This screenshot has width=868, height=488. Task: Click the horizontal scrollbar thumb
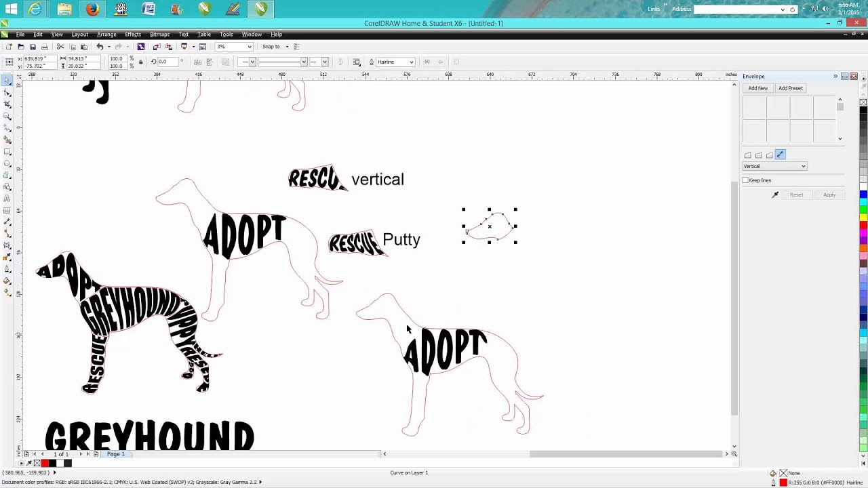626,454
